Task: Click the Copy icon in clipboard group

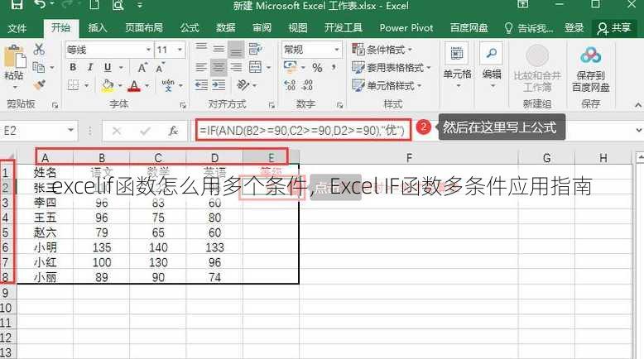Action: pos(39,67)
